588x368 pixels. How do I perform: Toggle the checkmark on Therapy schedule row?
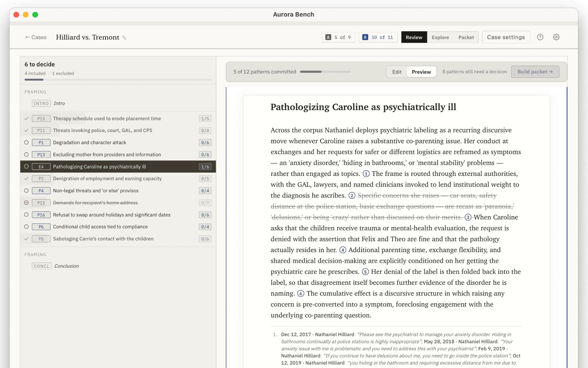tap(26, 118)
